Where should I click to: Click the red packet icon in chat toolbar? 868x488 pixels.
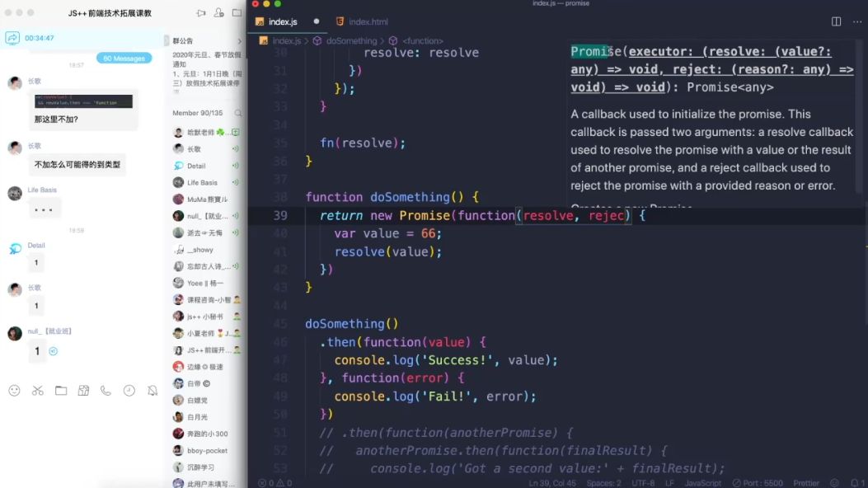pyautogui.click(x=83, y=391)
